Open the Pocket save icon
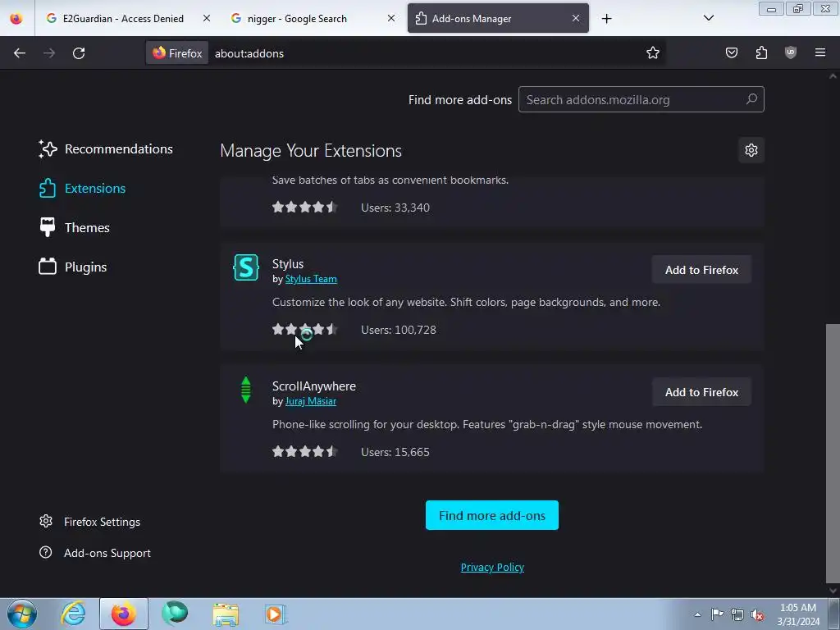840x630 pixels. (732, 53)
